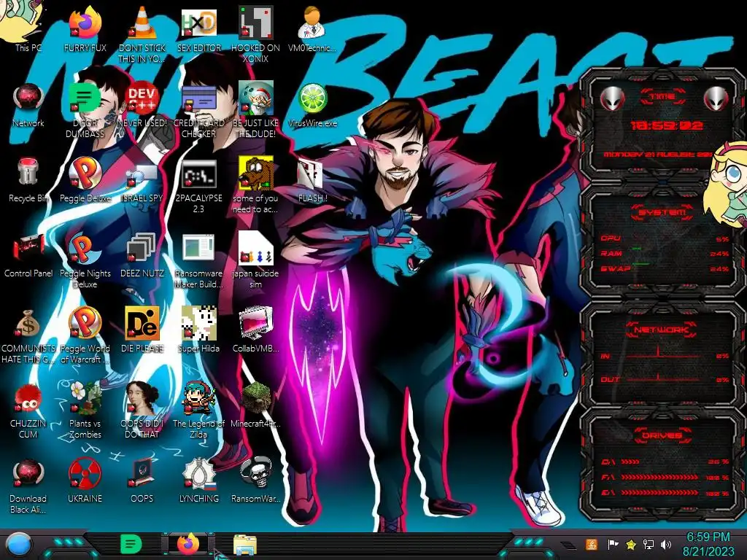Click the yellow star tray icon

(631, 544)
